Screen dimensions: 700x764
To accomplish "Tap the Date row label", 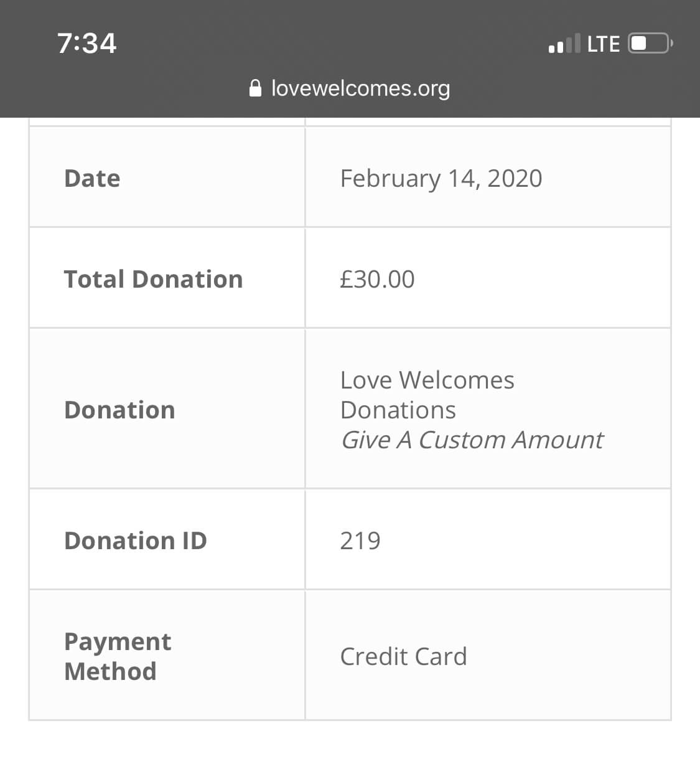I will (x=92, y=178).
